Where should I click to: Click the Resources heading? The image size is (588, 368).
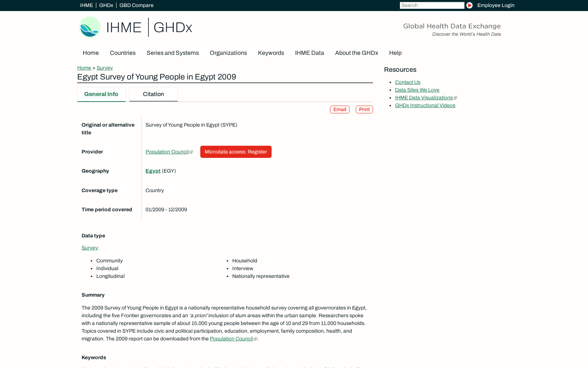(400, 70)
